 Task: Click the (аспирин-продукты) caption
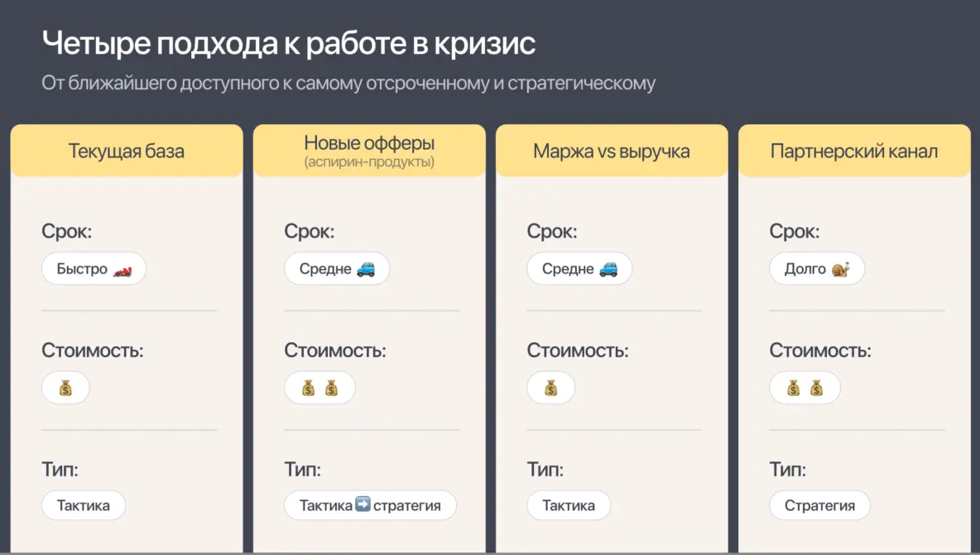coord(369,162)
